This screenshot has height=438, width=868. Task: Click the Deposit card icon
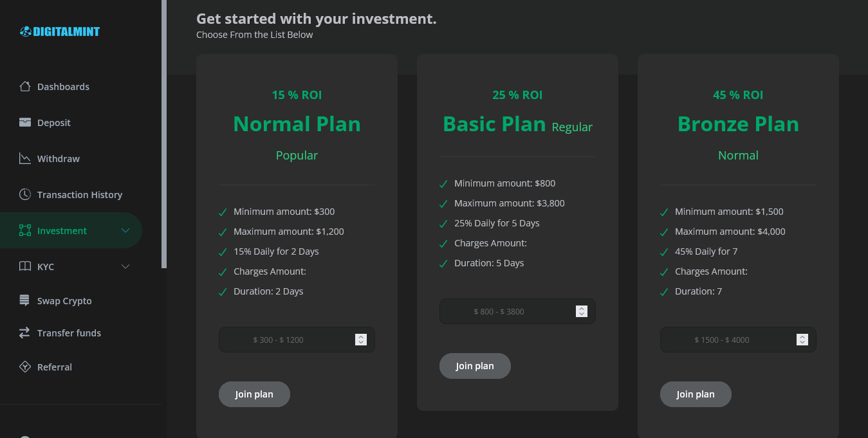click(25, 122)
